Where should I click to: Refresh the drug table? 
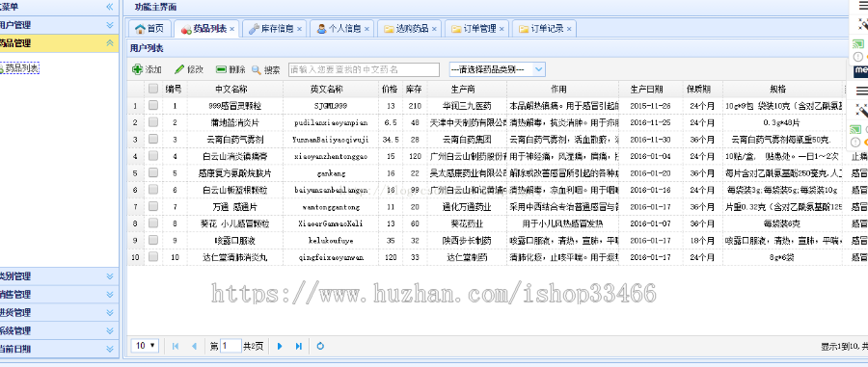point(320,346)
